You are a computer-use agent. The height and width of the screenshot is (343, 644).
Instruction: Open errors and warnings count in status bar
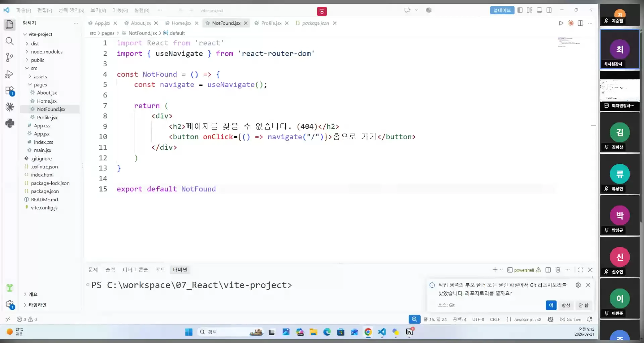[x=27, y=319]
